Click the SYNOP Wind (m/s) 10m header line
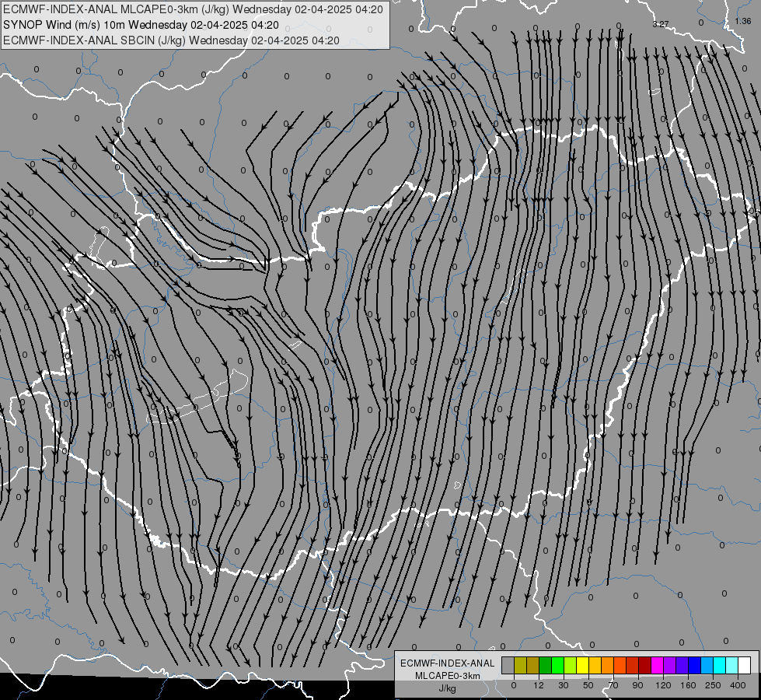The width and height of the screenshot is (761, 700). point(141,25)
